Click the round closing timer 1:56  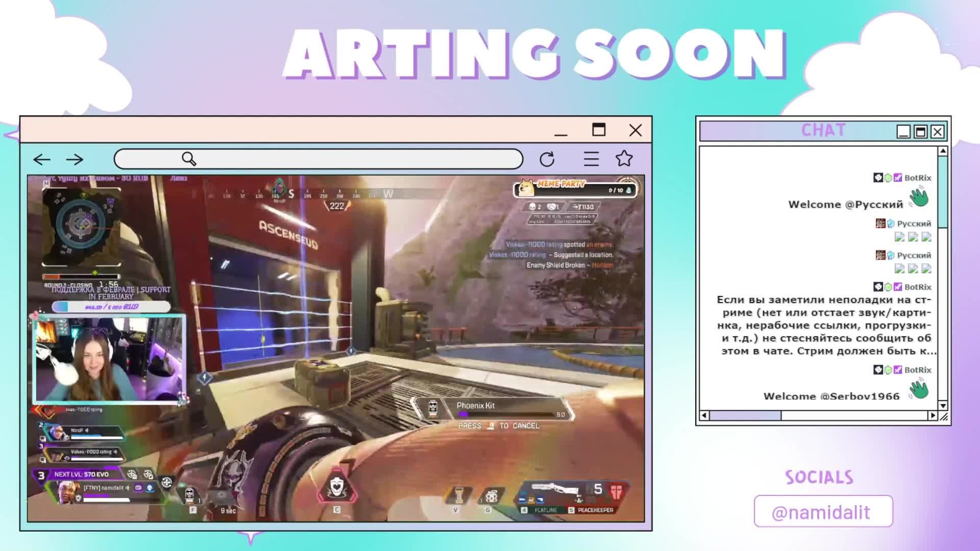coord(108,284)
